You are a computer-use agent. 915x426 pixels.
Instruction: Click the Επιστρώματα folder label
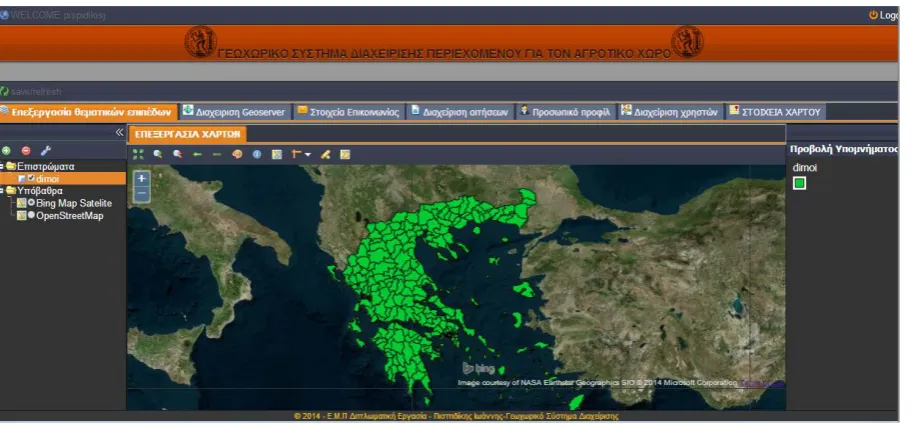tap(46, 166)
